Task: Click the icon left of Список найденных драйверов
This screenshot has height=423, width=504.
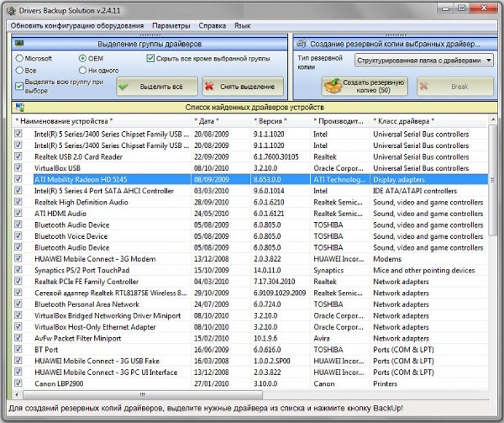Action: coord(19,107)
